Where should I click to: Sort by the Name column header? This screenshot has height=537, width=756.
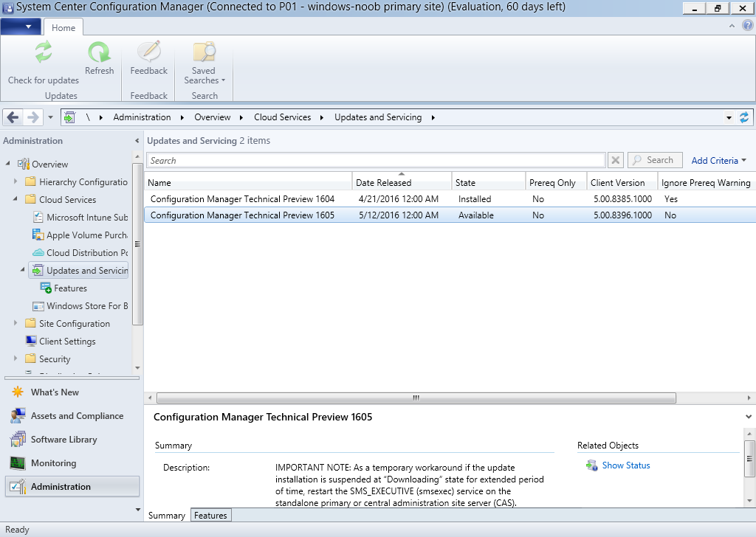click(248, 182)
